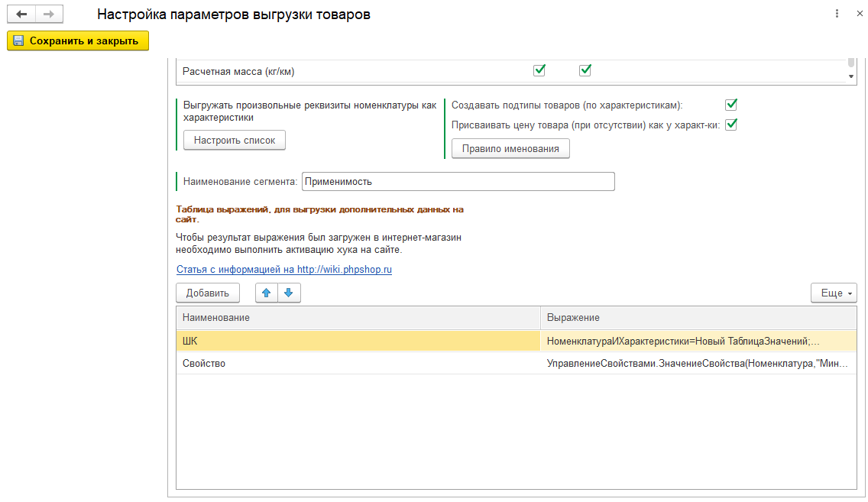Click Добавить to add an expression
Image resolution: width=868 pixels, height=502 pixels.
[208, 293]
